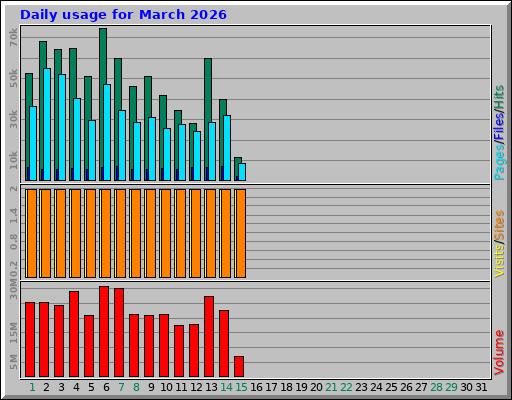Click the 'Daily usage for March 2026' title

click(x=123, y=15)
